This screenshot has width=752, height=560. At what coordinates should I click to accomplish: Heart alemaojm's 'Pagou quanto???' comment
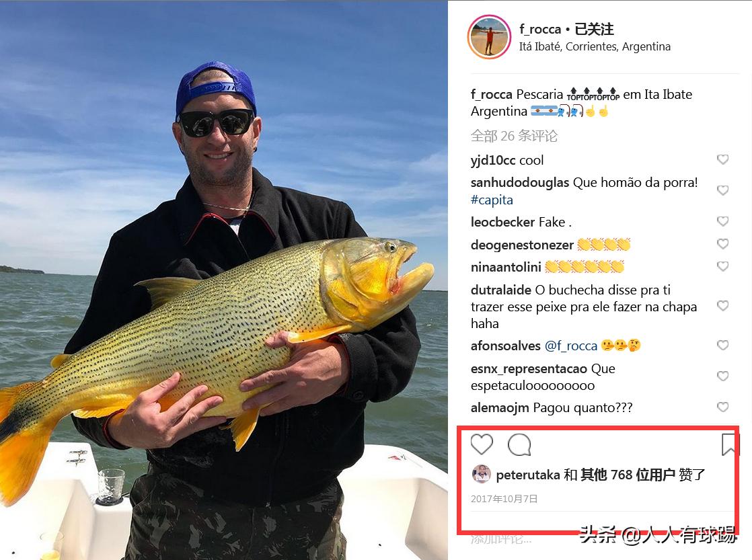tap(723, 407)
